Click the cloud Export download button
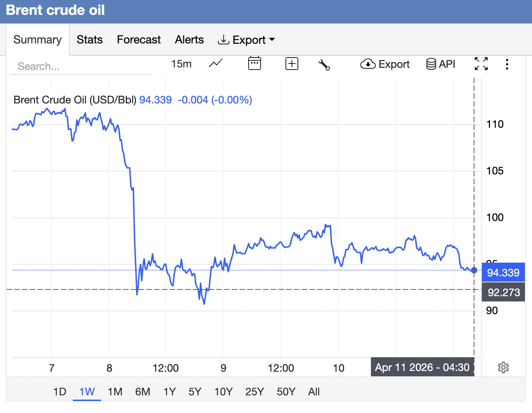 [x=385, y=64]
